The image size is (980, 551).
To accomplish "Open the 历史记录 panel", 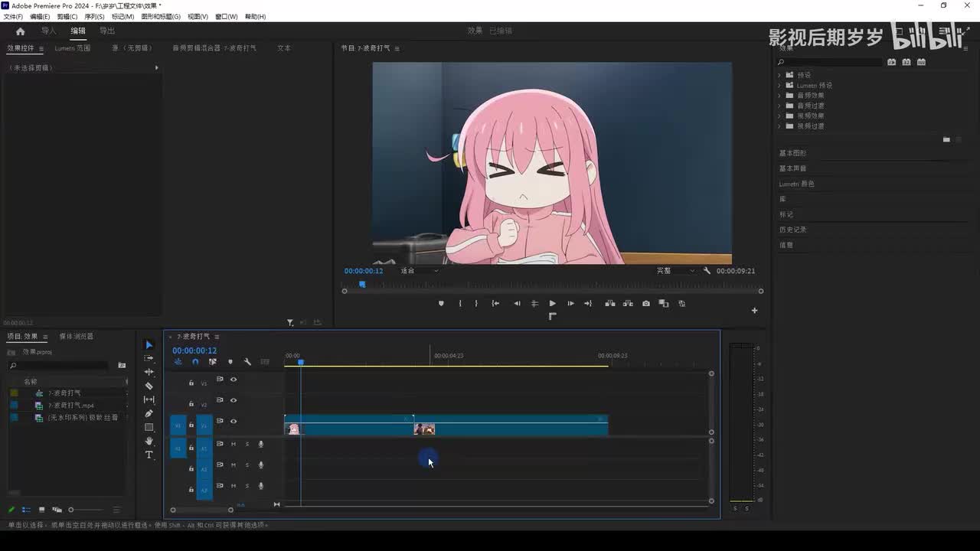I will 792,230.
